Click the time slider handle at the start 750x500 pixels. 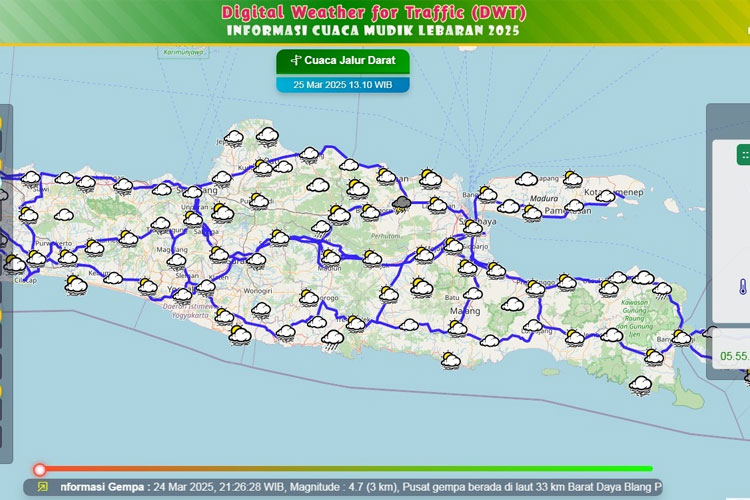(40, 469)
